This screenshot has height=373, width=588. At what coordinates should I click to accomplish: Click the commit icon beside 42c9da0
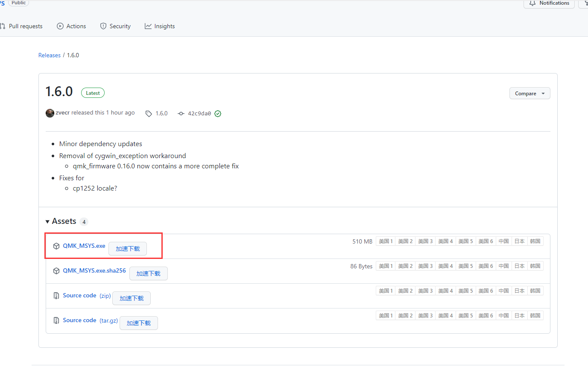click(181, 114)
